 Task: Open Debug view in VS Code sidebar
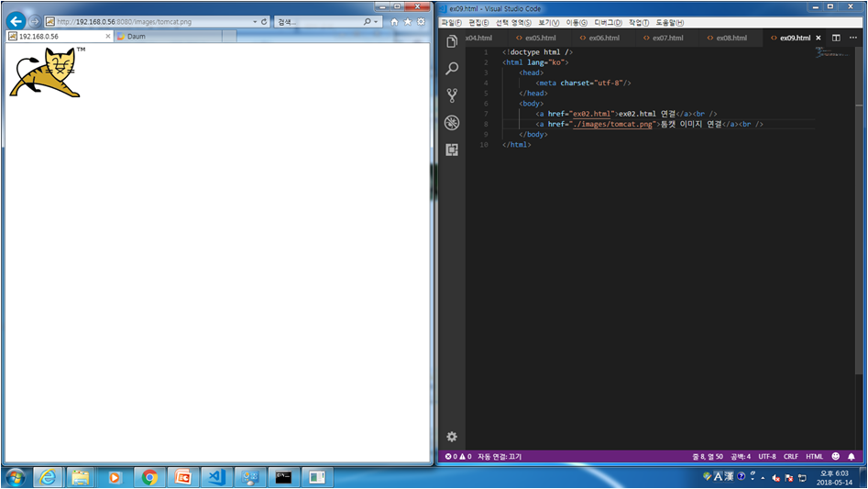(x=452, y=122)
